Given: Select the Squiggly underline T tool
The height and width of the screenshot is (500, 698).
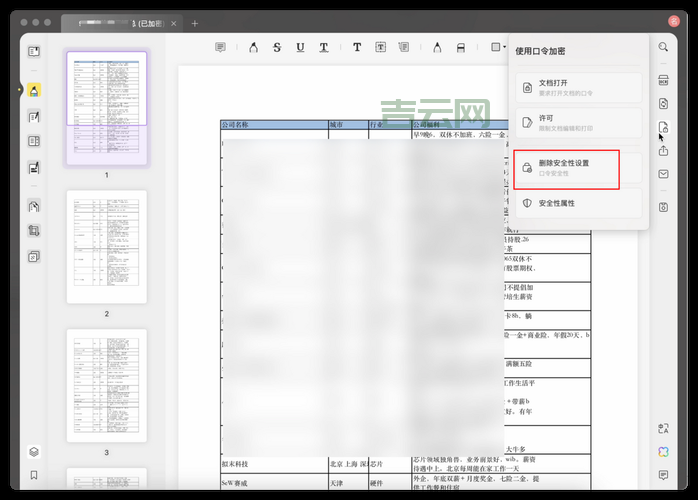Looking at the screenshot, I should pyautogui.click(x=324, y=47).
